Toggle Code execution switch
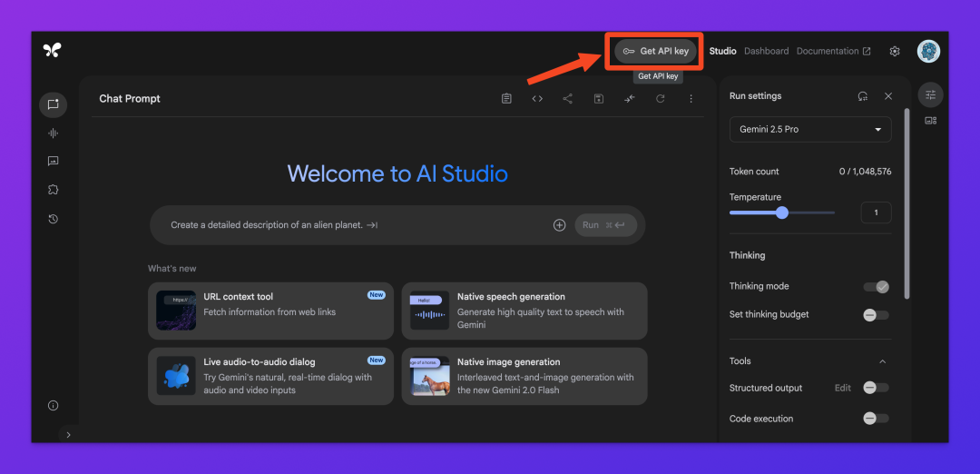This screenshot has height=474, width=980. click(x=877, y=419)
